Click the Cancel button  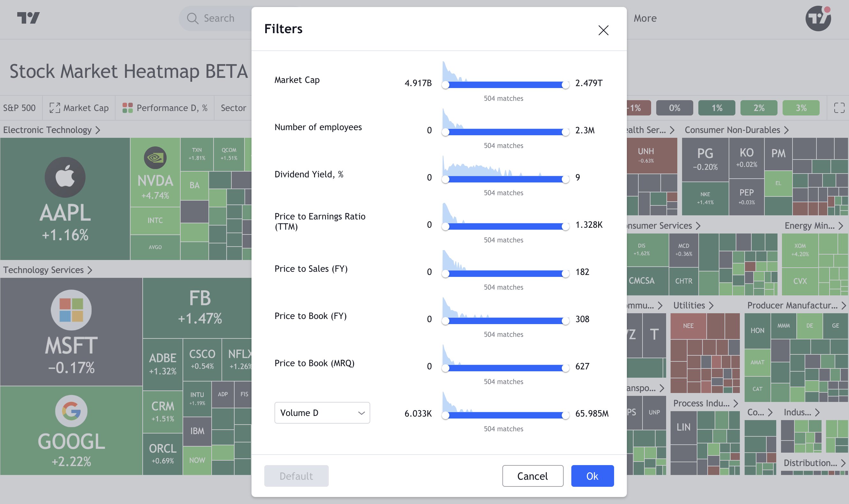(532, 476)
